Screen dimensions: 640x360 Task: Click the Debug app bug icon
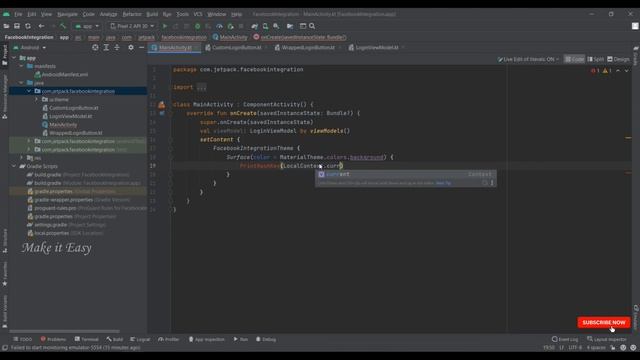[198, 26]
